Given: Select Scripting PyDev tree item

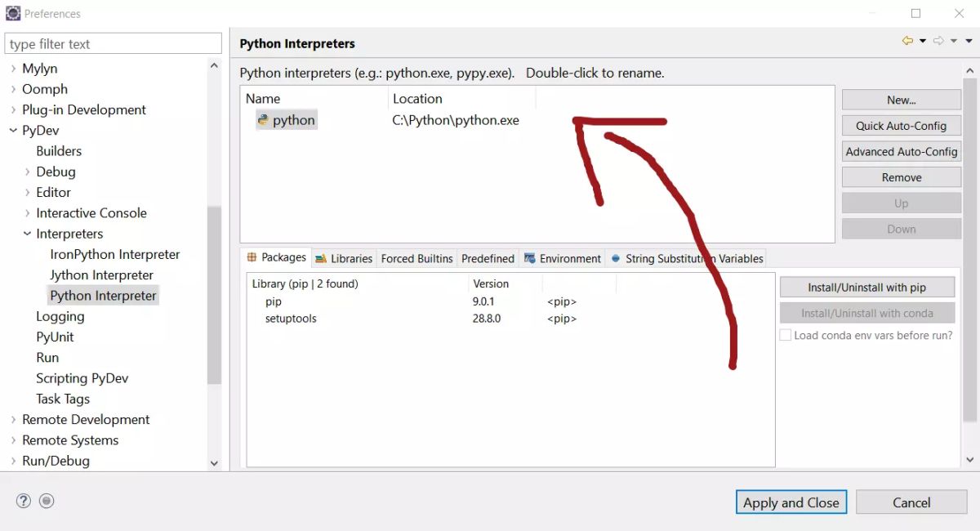Looking at the screenshot, I should coord(82,378).
